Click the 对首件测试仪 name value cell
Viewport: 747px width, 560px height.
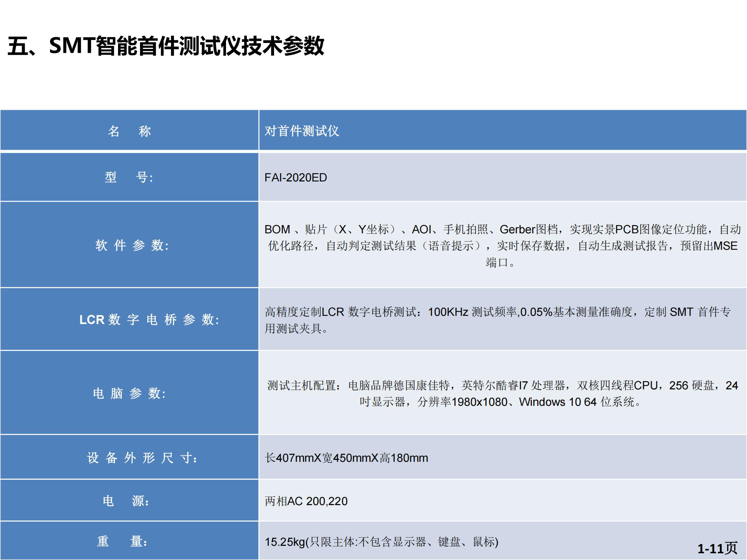(x=302, y=131)
